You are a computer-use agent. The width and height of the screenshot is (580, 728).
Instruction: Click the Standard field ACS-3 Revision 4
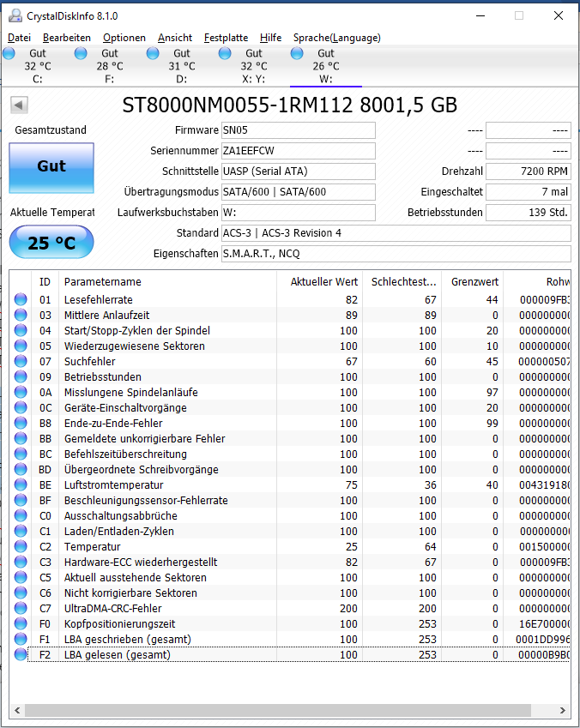pos(396,233)
